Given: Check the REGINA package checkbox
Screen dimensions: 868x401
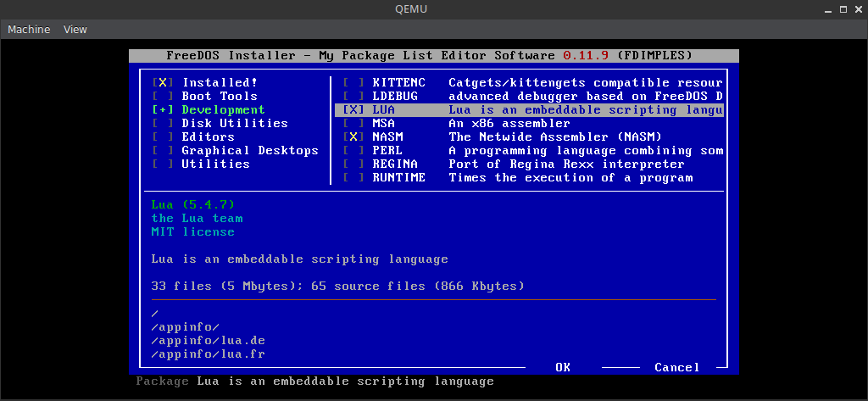Looking at the screenshot, I should [353, 164].
